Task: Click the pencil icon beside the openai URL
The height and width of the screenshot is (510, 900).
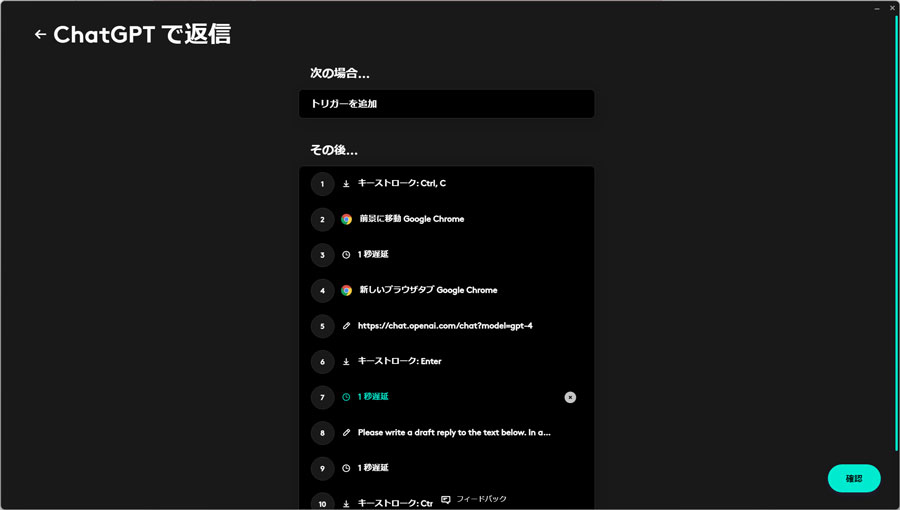Action: [x=346, y=326]
